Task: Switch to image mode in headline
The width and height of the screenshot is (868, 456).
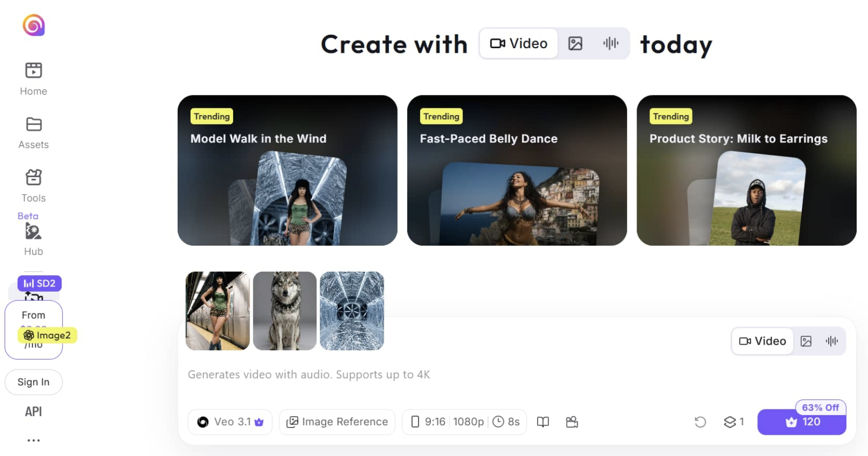Action: point(575,44)
